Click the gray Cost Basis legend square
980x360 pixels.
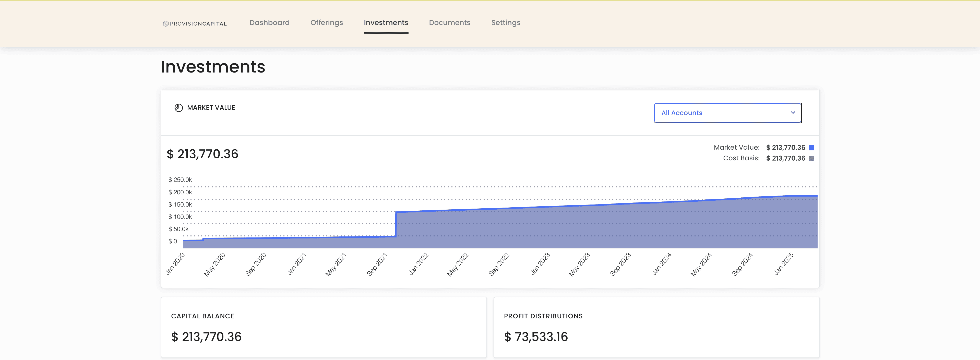[811, 158]
